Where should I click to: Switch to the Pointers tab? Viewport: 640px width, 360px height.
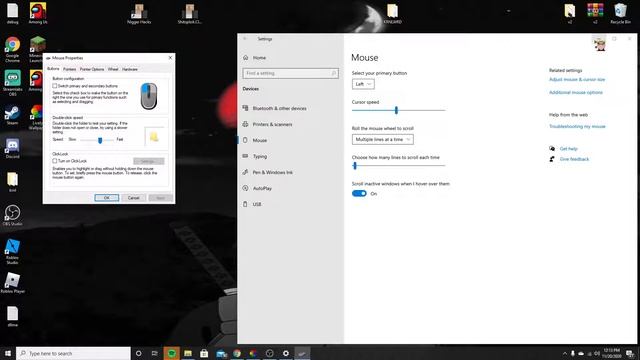pyautogui.click(x=69, y=69)
